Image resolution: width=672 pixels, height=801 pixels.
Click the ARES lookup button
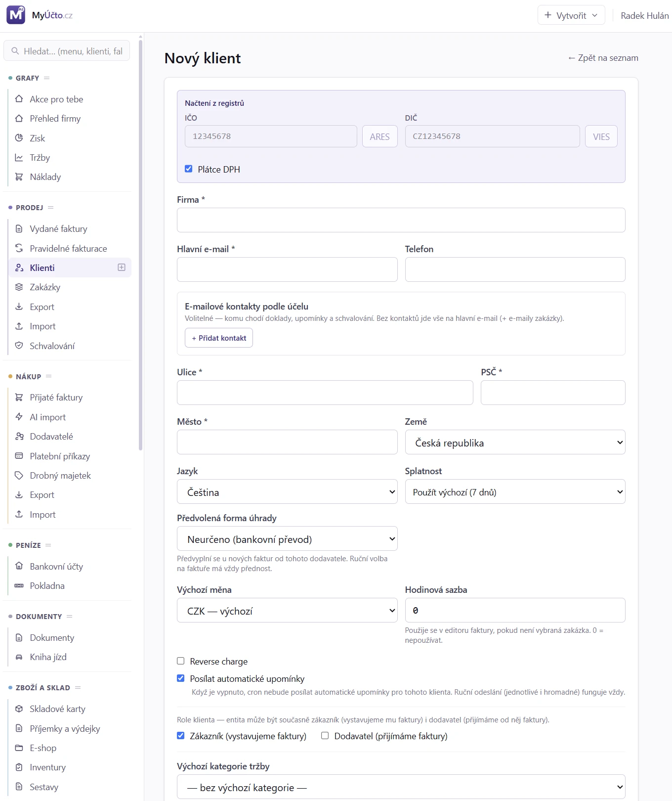click(x=379, y=136)
